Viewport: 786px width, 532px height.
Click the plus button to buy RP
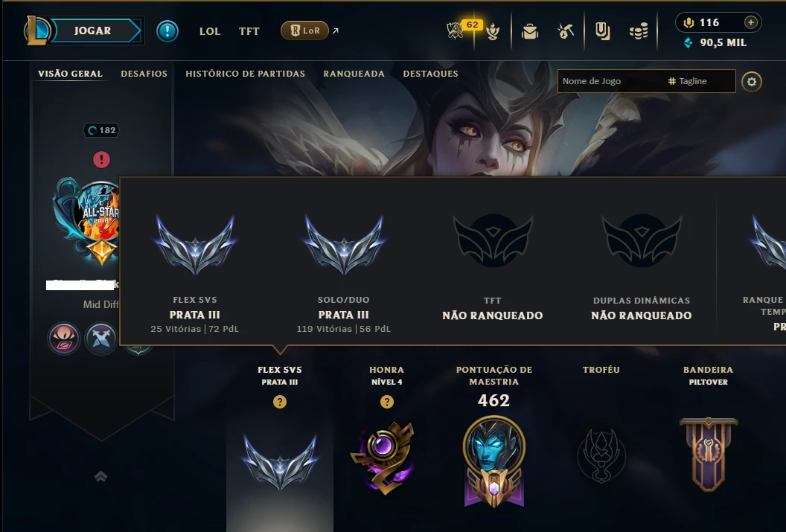click(x=750, y=22)
